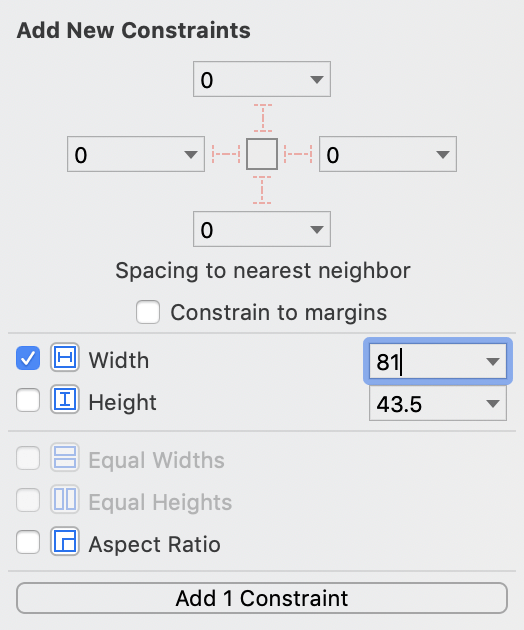Open the right spacing dropdown arrow
The image size is (524, 630).
point(443,155)
